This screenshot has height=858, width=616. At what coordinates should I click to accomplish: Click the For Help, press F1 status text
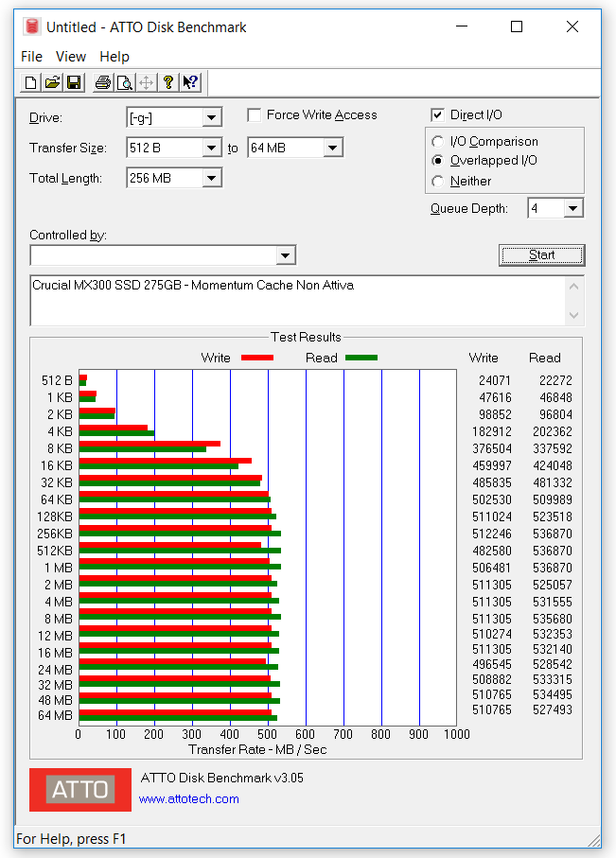click(x=71, y=839)
